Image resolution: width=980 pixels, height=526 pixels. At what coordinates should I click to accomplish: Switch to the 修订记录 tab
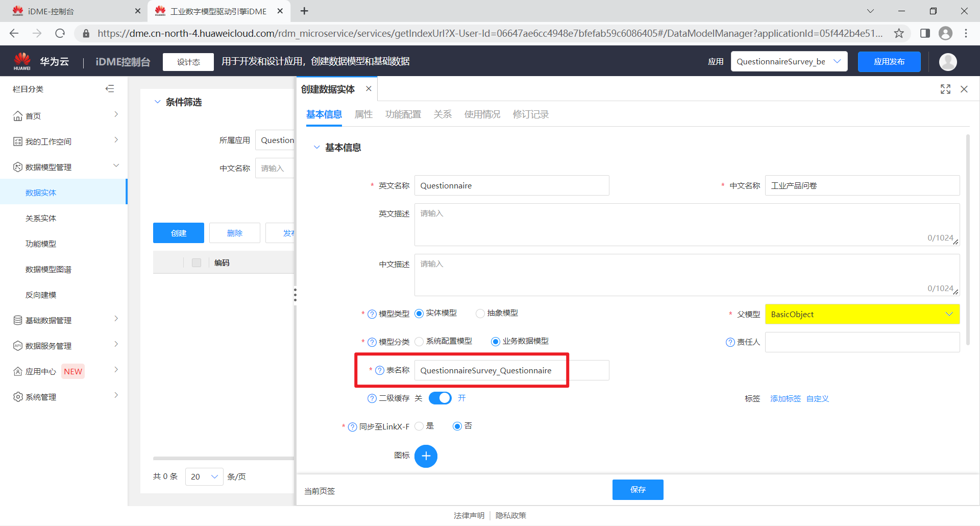pyautogui.click(x=531, y=114)
